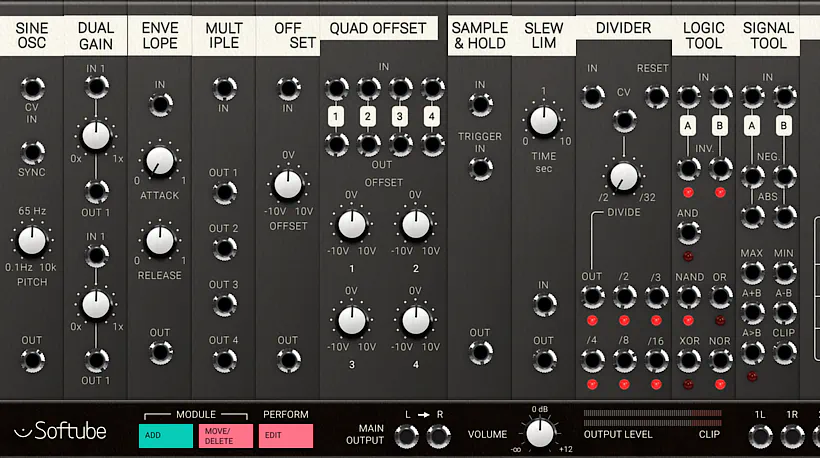Click the Divider /2 output jack
This screenshot has width=820, height=458.
coord(624,297)
